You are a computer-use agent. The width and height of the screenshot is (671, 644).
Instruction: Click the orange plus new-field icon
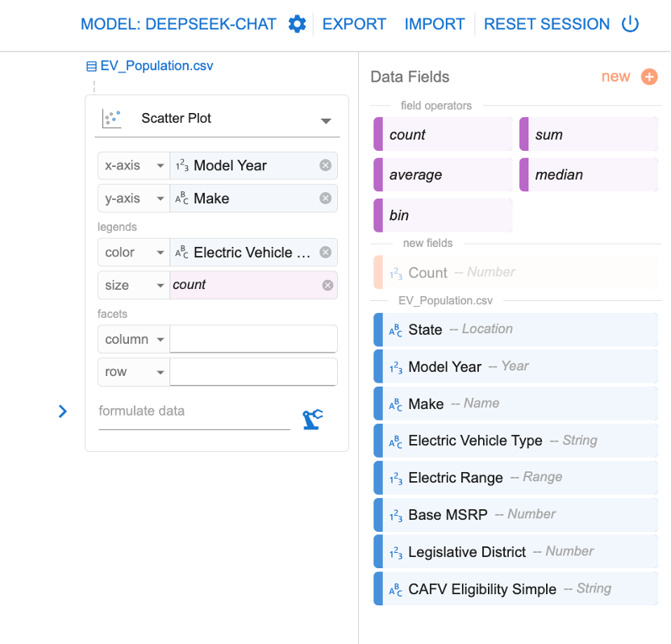649,77
